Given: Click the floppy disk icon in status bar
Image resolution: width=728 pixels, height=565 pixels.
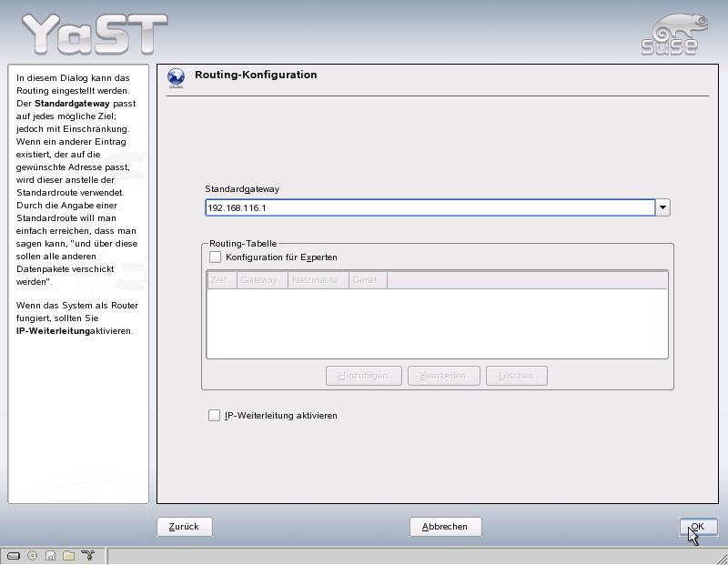Looking at the screenshot, I should pos(50,555).
